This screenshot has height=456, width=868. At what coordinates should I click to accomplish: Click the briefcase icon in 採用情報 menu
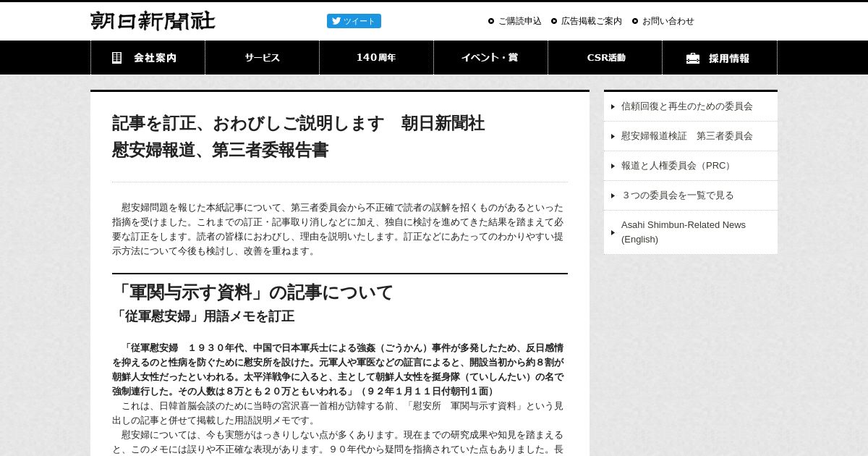tap(693, 59)
